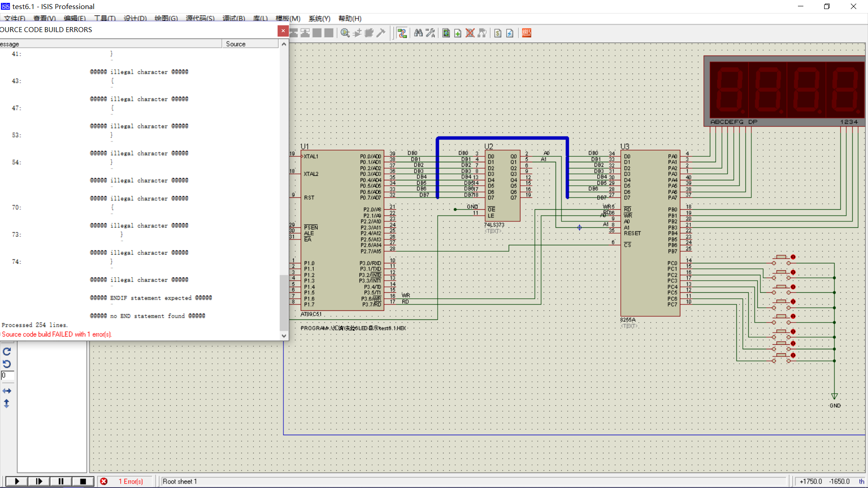Click the electrical rules check icon
Image resolution: width=868 pixels, height=488 pixels.
pos(510,33)
